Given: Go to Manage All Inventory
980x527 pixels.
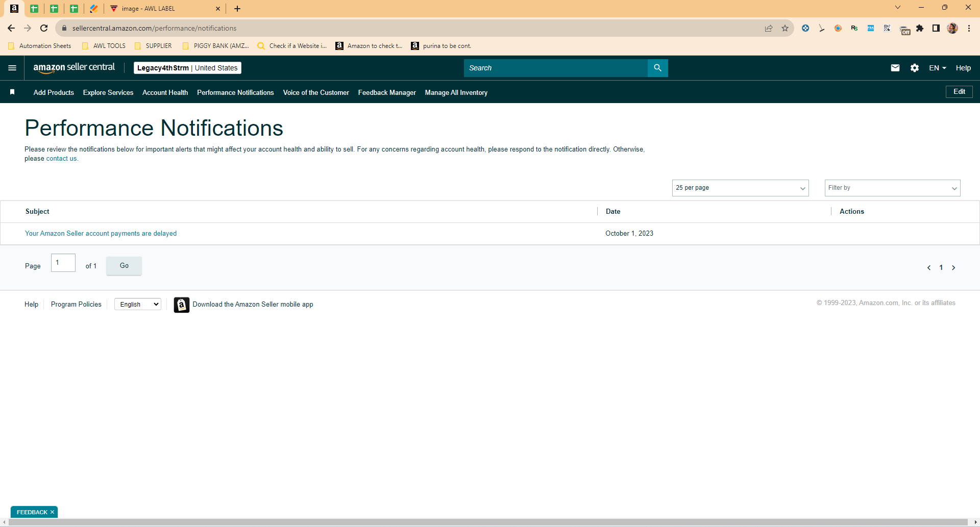Looking at the screenshot, I should tap(456, 92).
